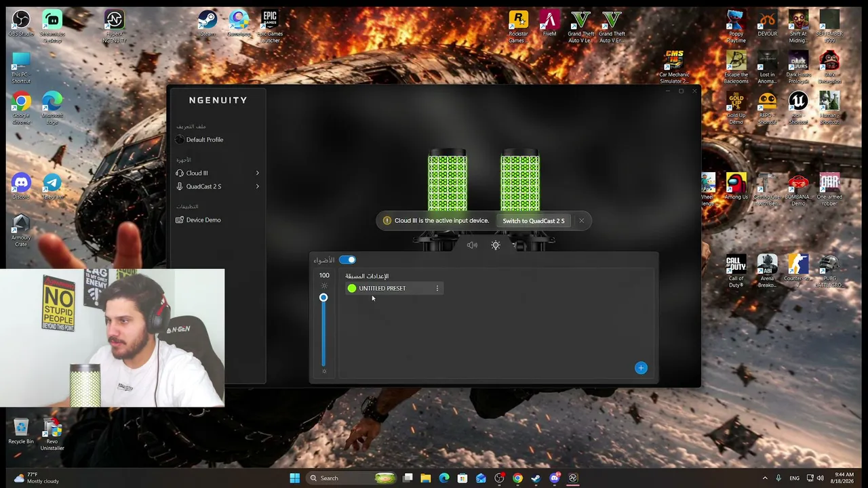The width and height of the screenshot is (868, 488).
Task: Select the Microsoft Edge desktop icon
Action: coord(52,108)
